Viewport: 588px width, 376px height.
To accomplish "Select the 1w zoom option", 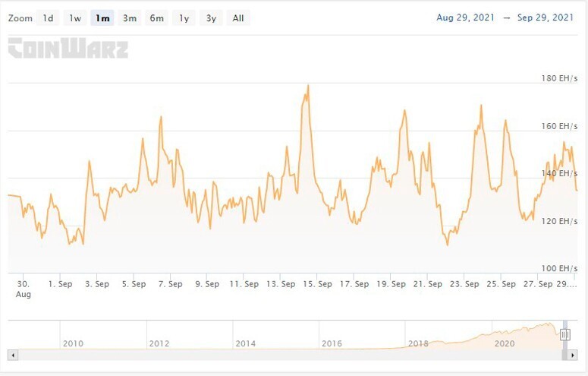I will (75, 18).
